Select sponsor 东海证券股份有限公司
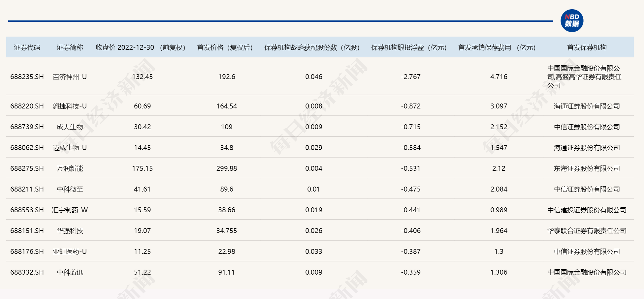The width and height of the screenshot is (644, 299). (587, 168)
